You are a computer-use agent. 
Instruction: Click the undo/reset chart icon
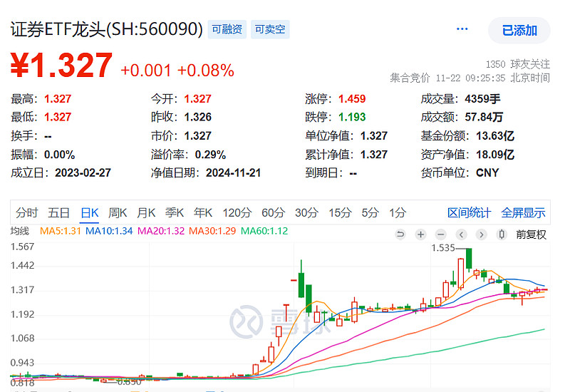tap(400, 234)
